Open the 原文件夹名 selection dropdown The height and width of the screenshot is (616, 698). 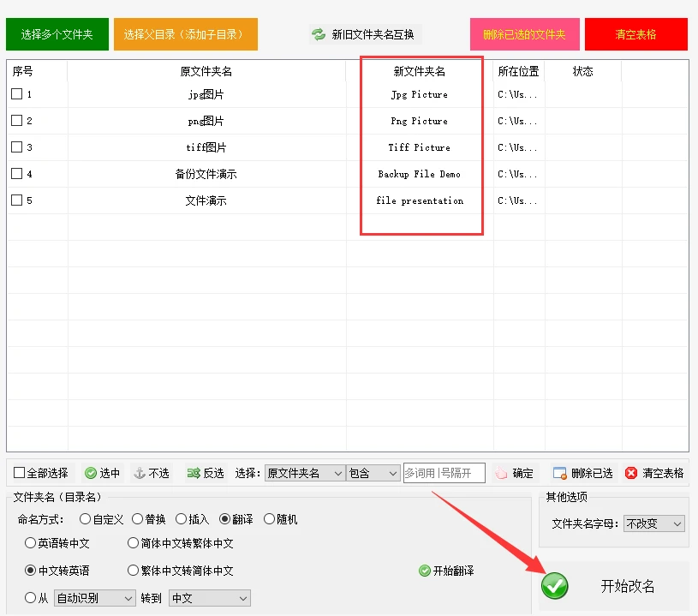point(305,473)
